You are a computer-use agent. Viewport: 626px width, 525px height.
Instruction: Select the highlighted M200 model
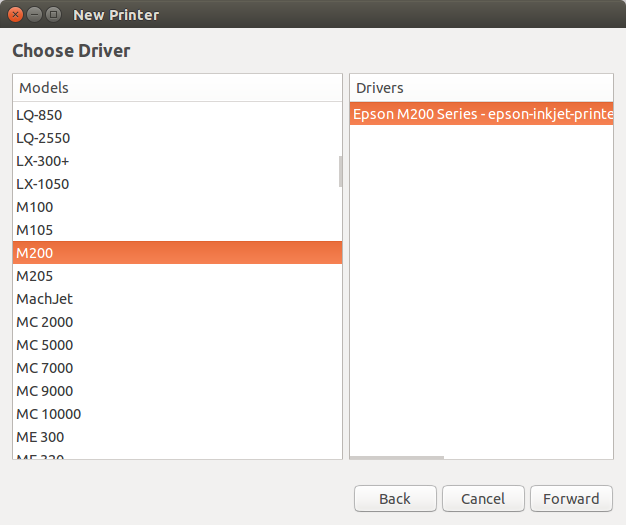(177, 253)
